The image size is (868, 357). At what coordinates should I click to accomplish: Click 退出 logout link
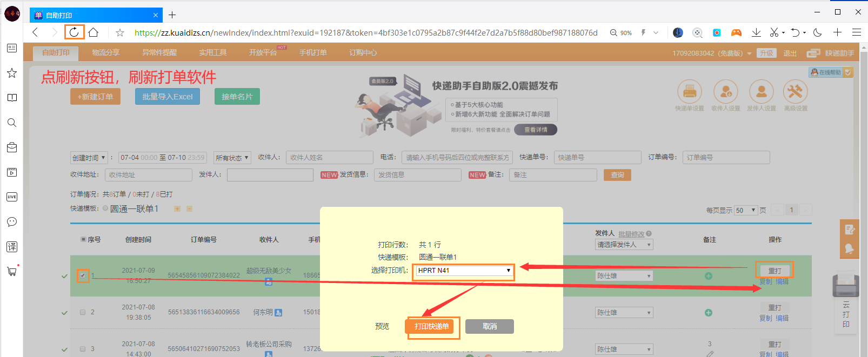790,53
